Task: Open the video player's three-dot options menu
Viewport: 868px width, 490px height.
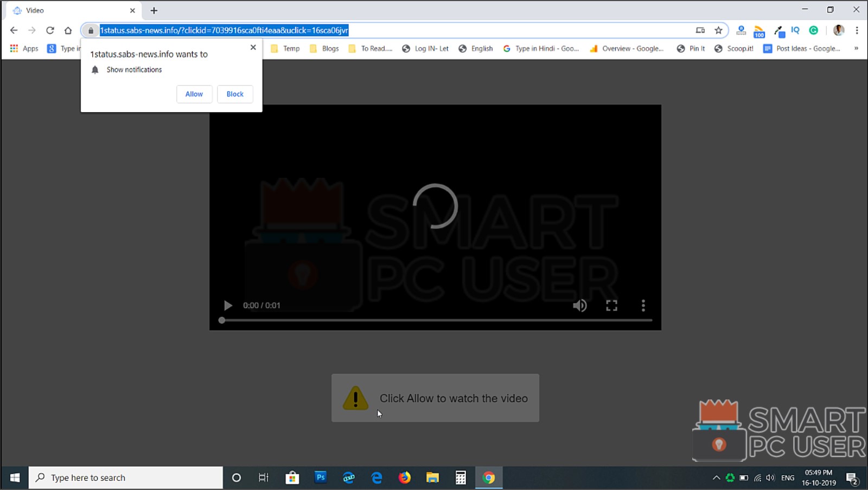Action: [x=643, y=305]
